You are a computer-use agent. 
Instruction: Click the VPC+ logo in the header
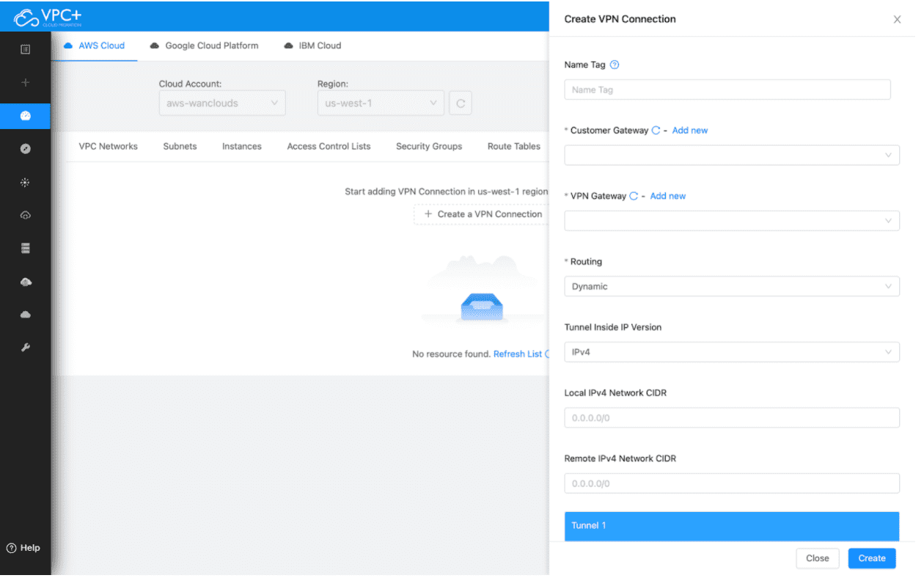tap(48, 17)
